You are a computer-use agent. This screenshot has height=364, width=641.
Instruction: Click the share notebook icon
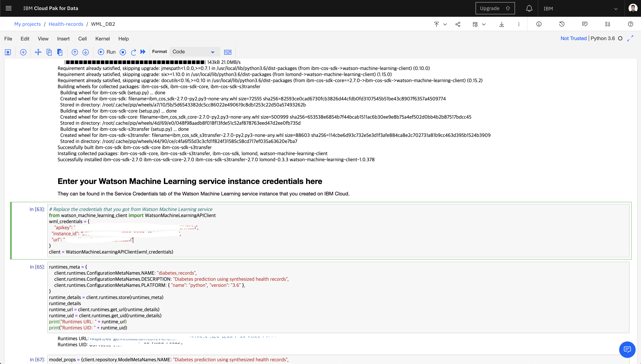tap(458, 24)
